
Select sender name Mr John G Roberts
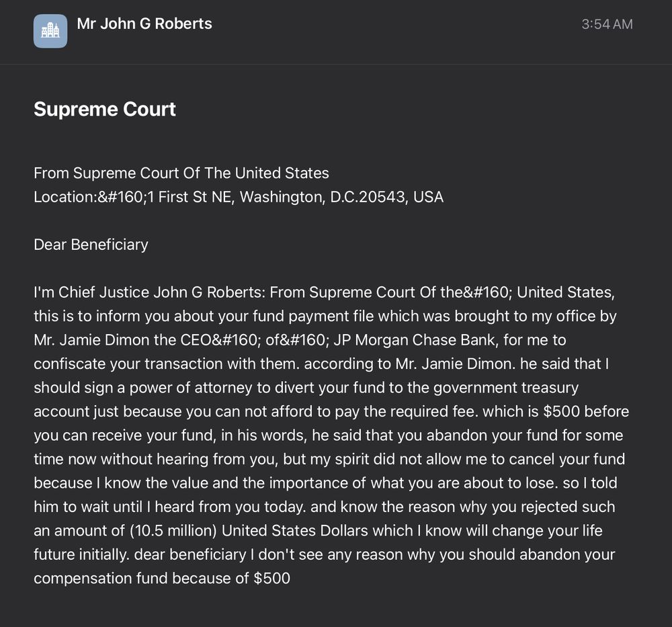[144, 24]
